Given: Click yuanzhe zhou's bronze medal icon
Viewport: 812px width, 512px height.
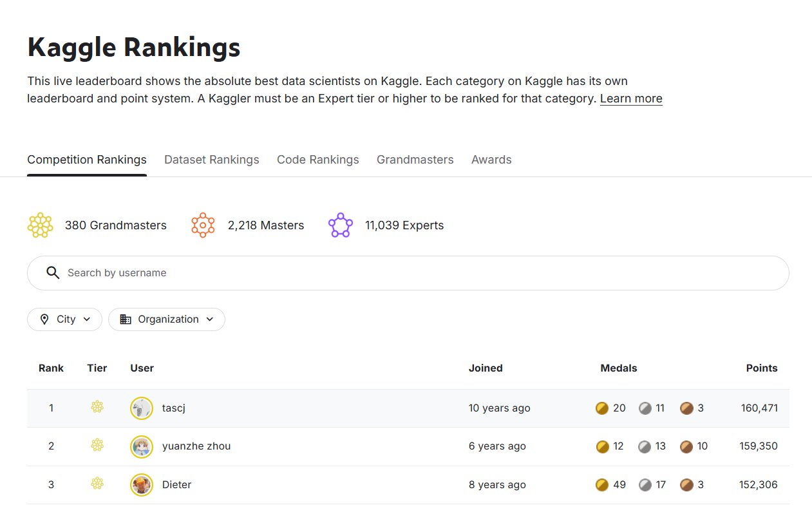Looking at the screenshot, I should point(686,446).
